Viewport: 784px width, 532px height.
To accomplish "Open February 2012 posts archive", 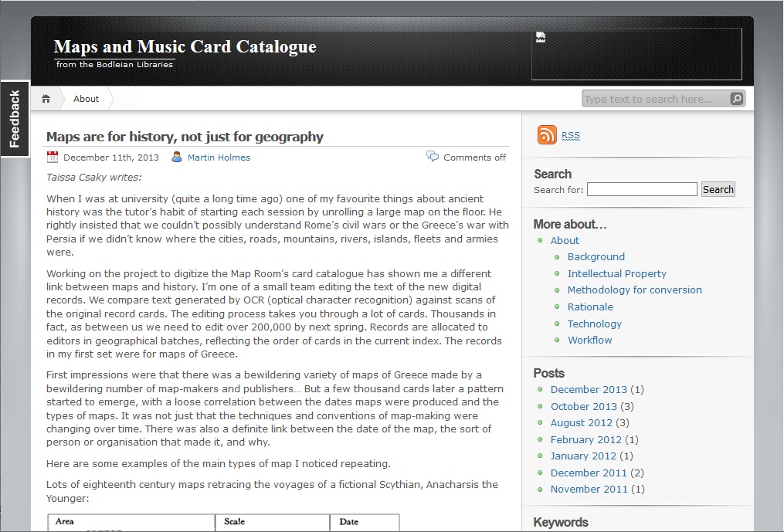I will coord(586,439).
